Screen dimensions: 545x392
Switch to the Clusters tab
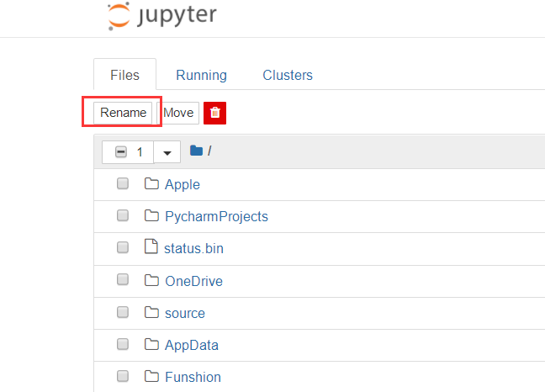[288, 75]
